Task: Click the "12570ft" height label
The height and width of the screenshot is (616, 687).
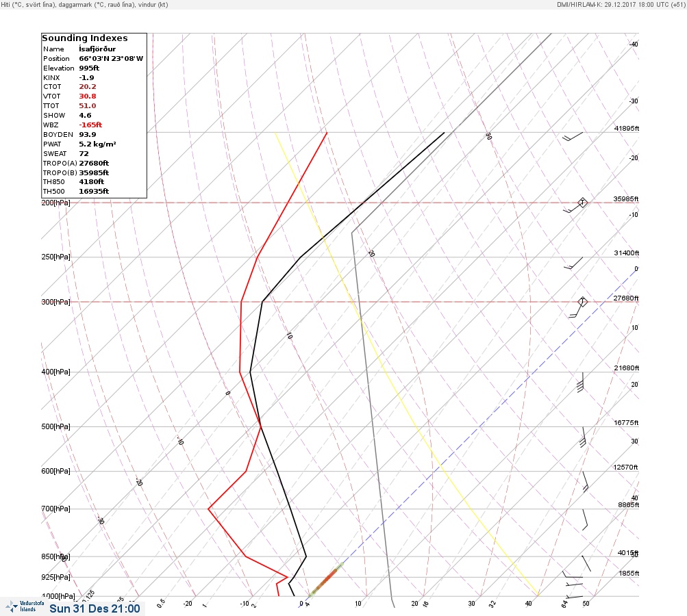Action: [x=625, y=467]
